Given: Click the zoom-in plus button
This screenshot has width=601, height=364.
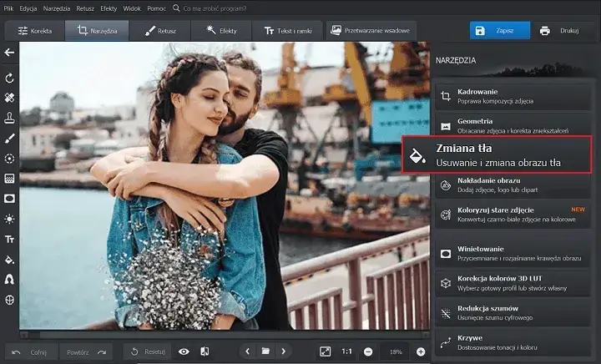Looking at the screenshot, I should point(421,351).
